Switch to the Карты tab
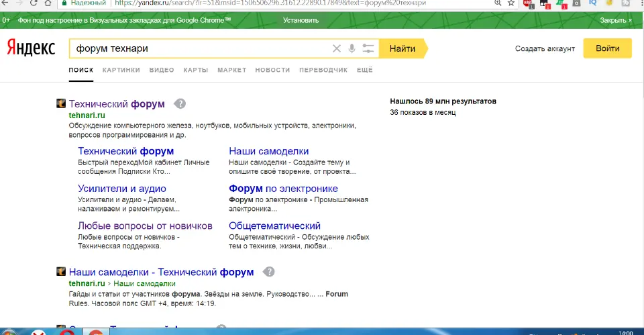 tap(196, 70)
